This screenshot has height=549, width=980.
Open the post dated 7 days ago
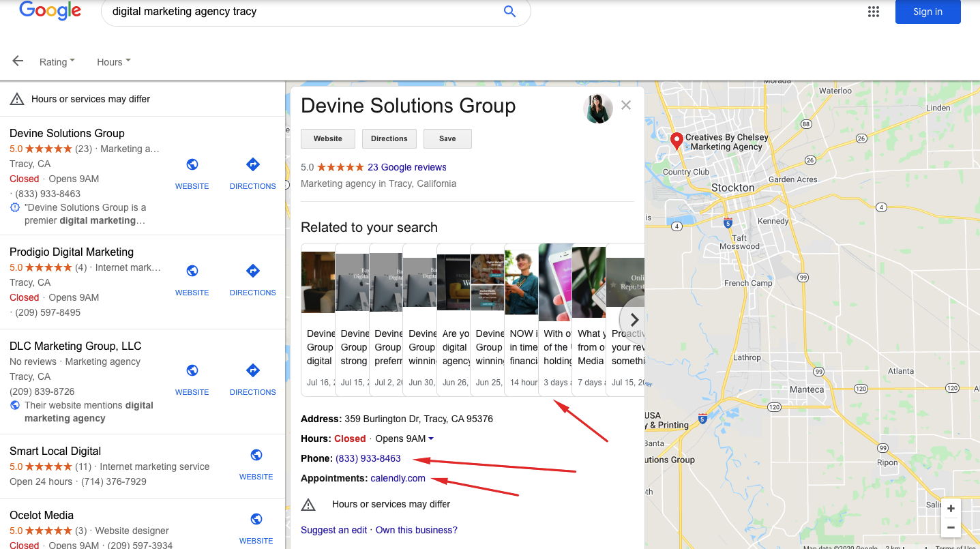pos(589,319)
